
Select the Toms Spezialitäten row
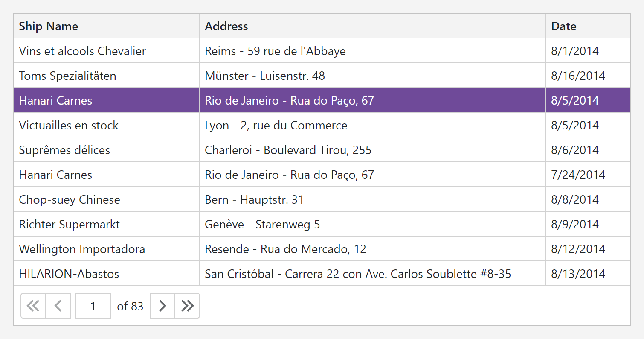pyautogui.click(x=67, y=76)
